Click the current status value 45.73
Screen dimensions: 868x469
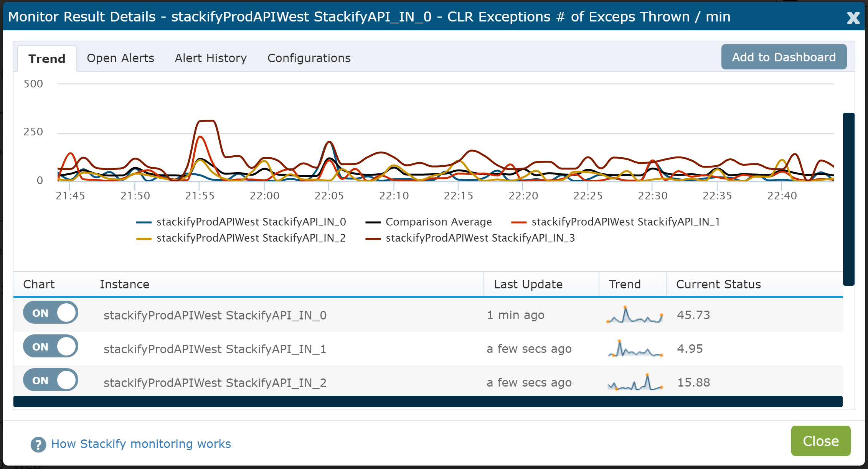(693, 315)
